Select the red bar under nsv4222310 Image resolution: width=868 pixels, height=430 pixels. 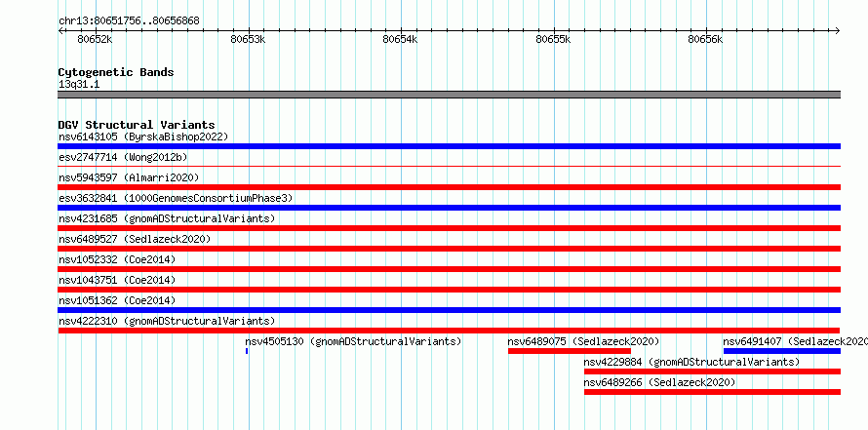point(449,331)
